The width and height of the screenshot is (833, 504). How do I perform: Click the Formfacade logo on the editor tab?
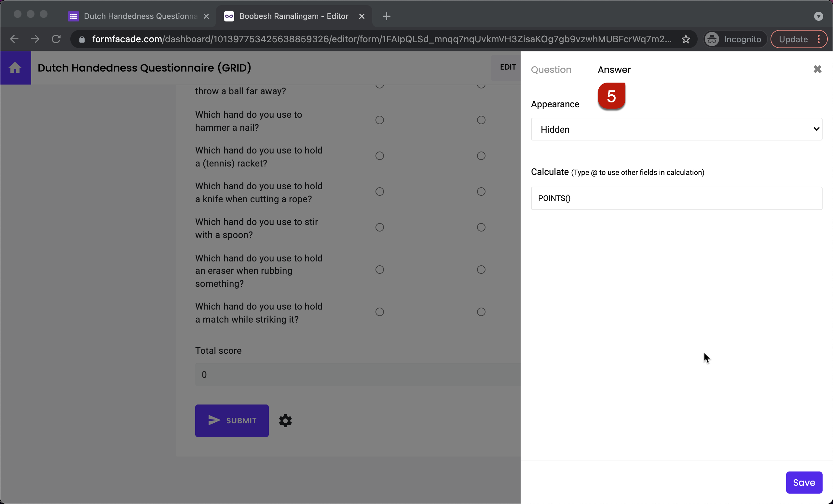229,16
